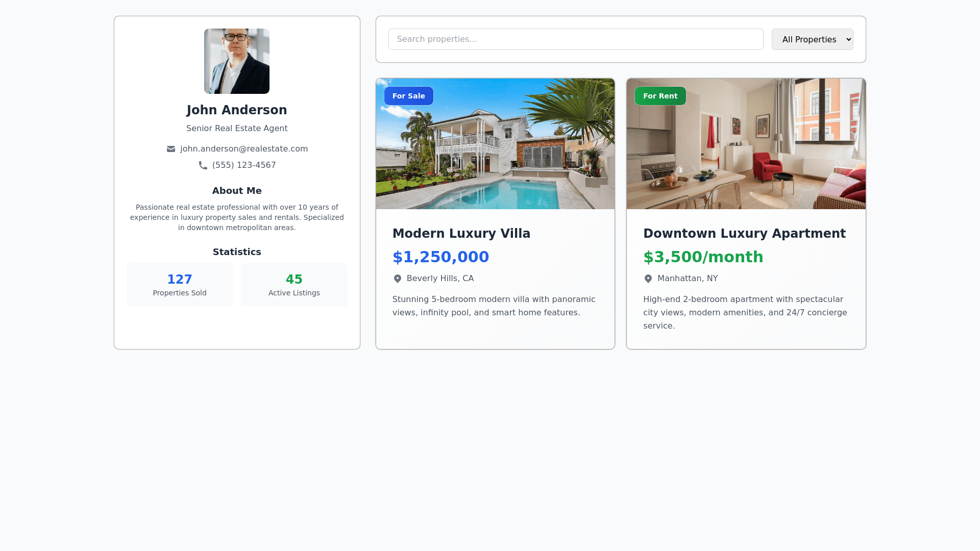The width and height of the screenshot is (980, 551).
Task: Click the phone handset icon
Action: [x=203, y=165]
